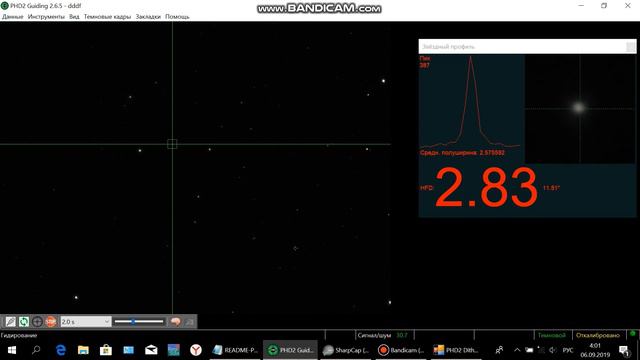Open File Explorer from taskbar
This screenshot has height=360, width=640.
83,350
